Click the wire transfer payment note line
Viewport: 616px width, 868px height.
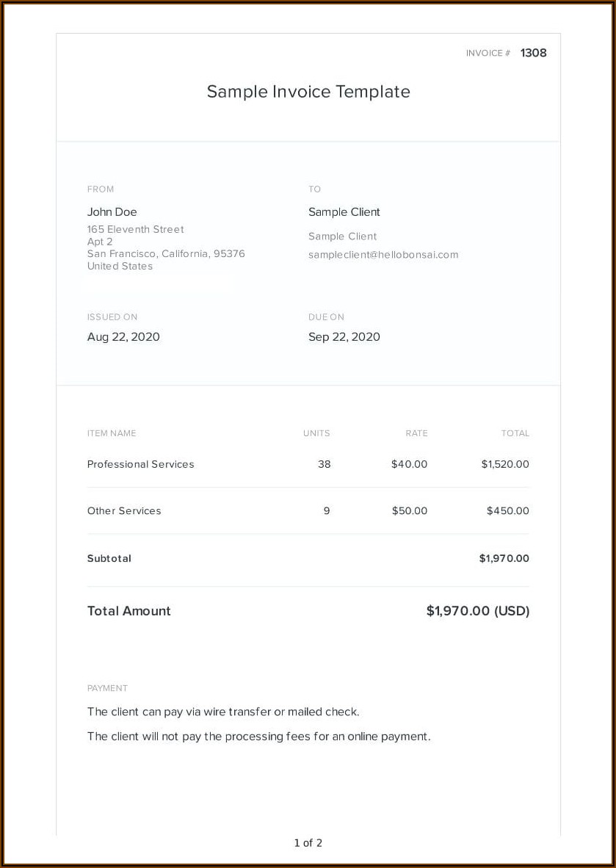coord(223,712)
